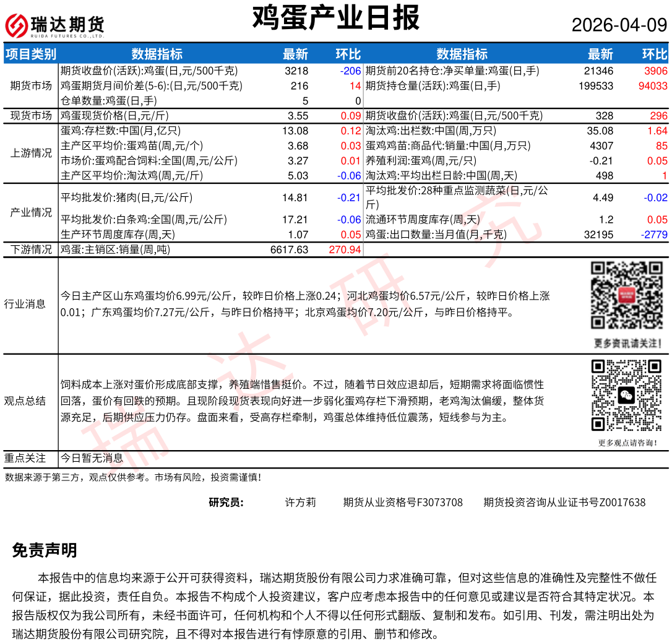Click the 期货市场 category cell
The height and width of the screenshot is (642, 672).
coord(31,86)
